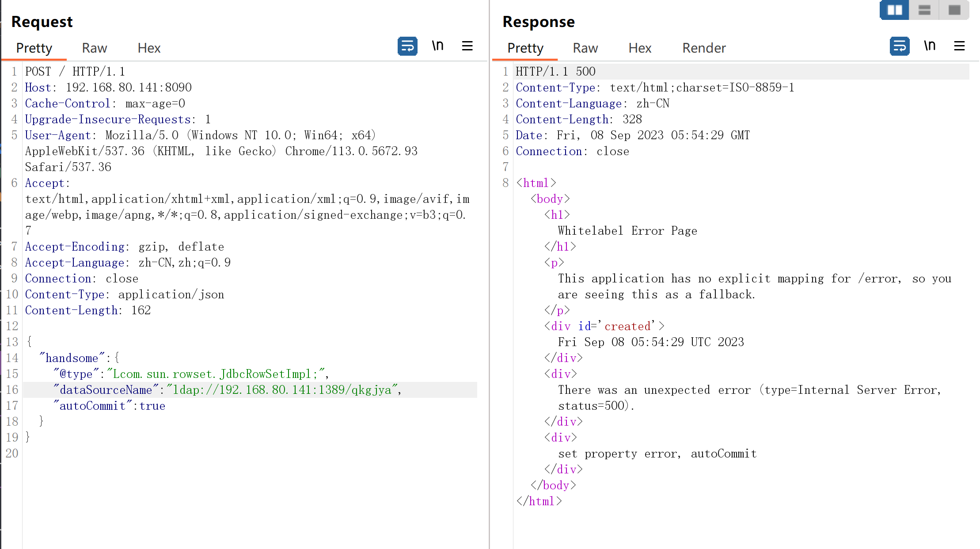The height and width of the screenshot is (549, 980).
Task: Click the closing </html> tag
Action: pyautogui.click(x=539, y=501)
